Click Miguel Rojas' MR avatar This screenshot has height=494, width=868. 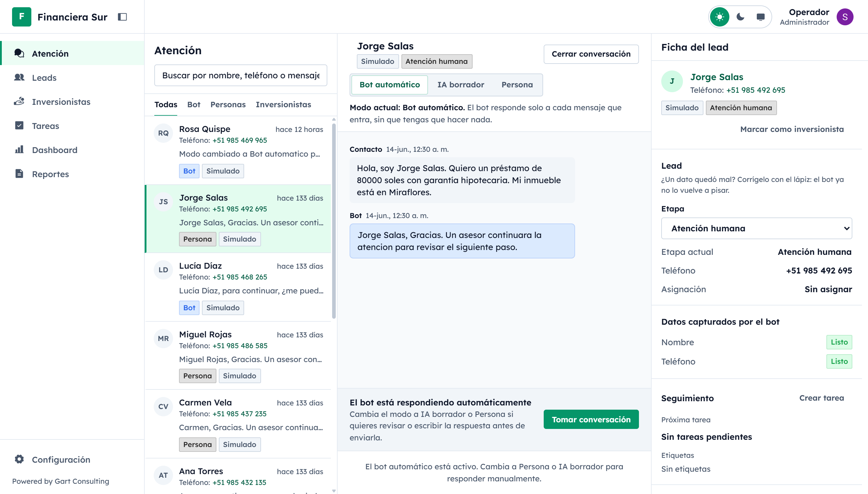pyautogui.click(x=163, y=338)
